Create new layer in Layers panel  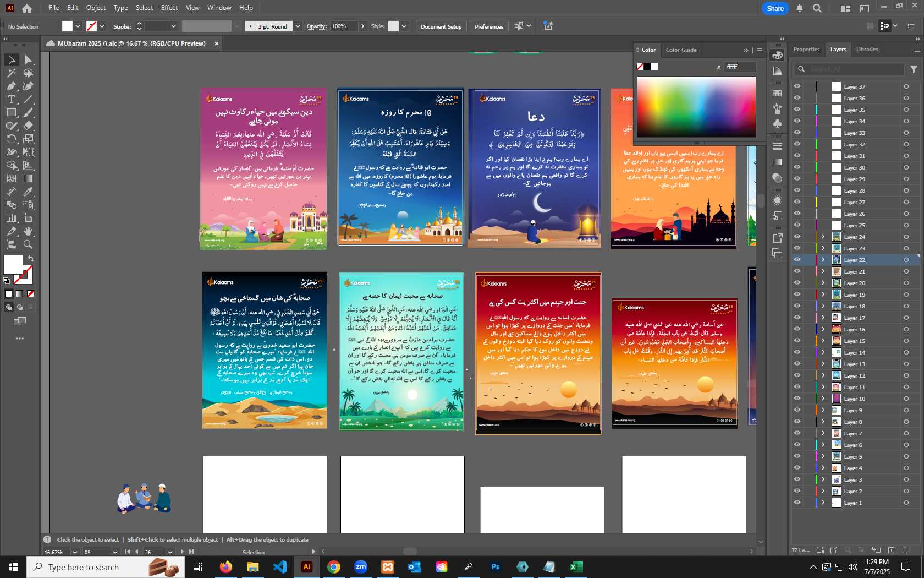pos(891,550)
